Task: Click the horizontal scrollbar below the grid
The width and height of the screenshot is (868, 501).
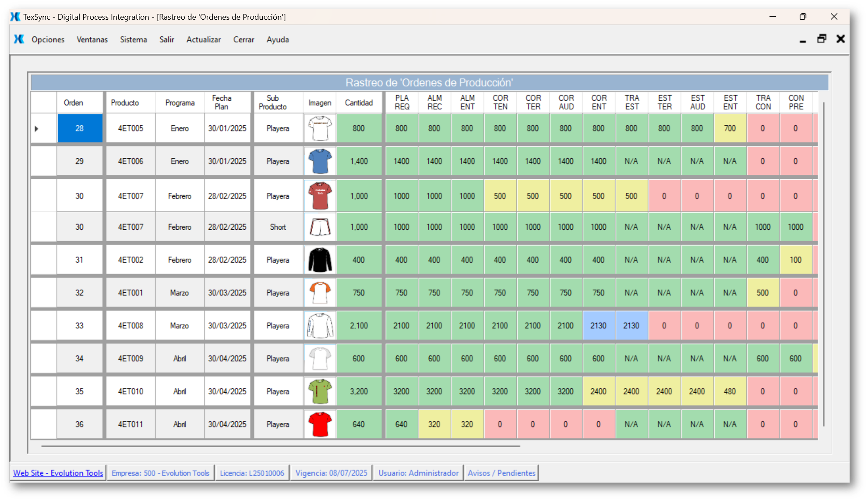Action: [280, 446]
